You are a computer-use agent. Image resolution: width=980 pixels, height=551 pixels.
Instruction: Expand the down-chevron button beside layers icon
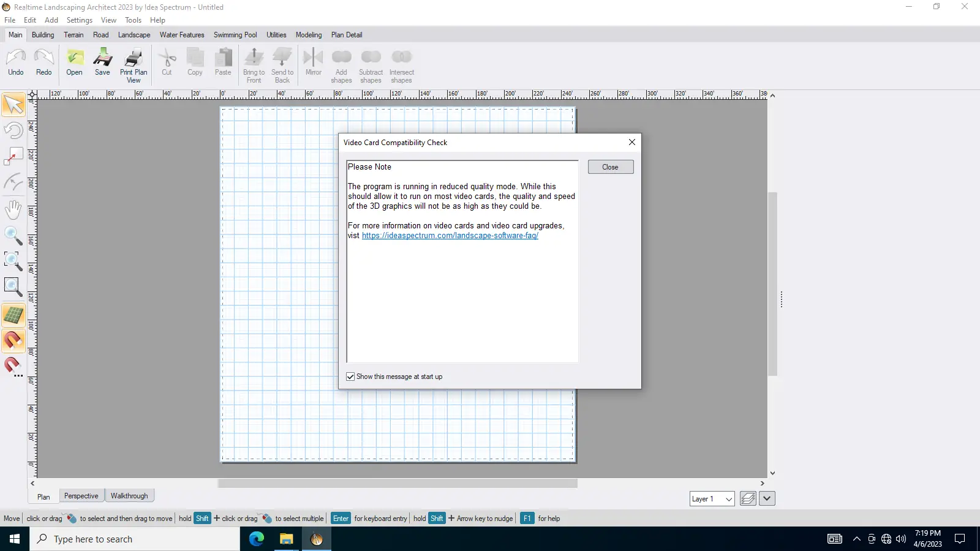767,499
